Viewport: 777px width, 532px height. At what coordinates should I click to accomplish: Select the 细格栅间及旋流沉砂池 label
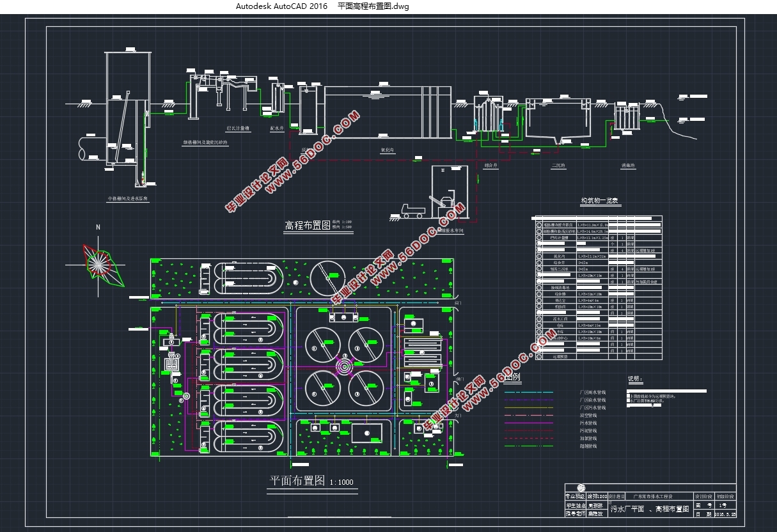pos(205,142)
